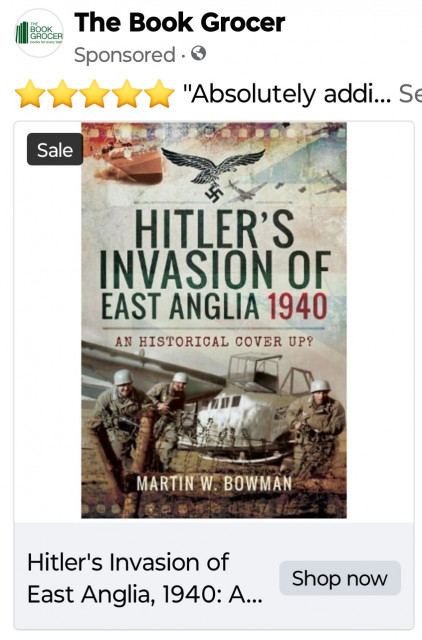The width and height of the screenshot is (422, 640).
Task: Click the first gold star
Action: click(30, 94)
